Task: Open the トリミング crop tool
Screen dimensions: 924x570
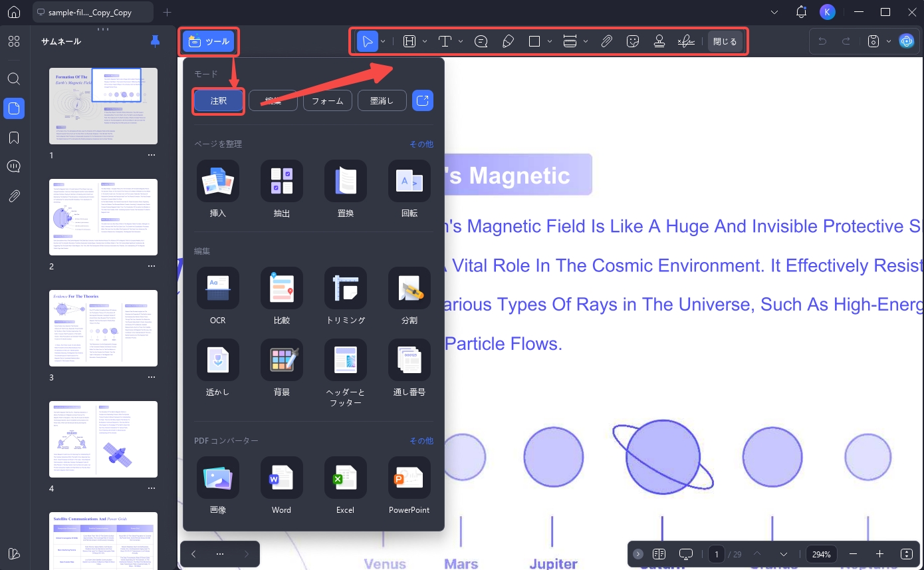Action: point(346,296)
